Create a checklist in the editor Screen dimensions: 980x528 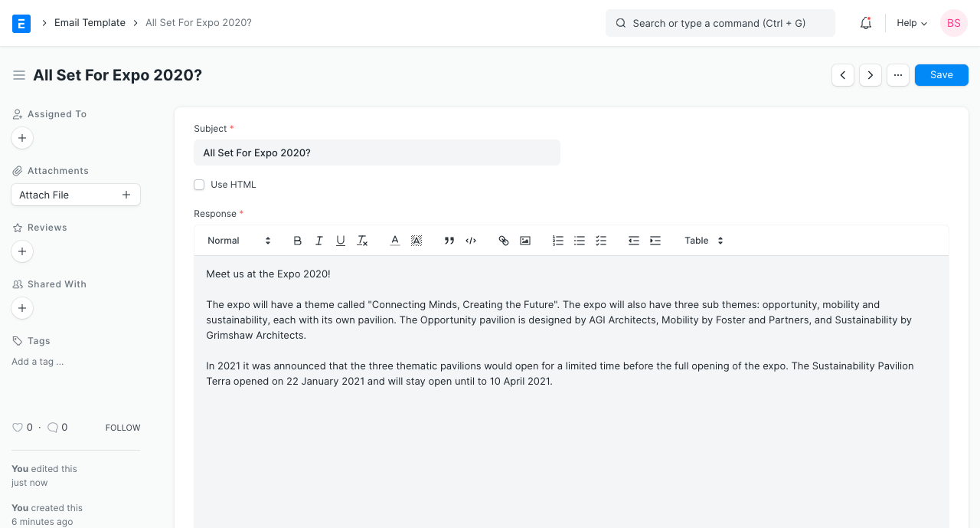pyautogui.click(x=600, y=240)
